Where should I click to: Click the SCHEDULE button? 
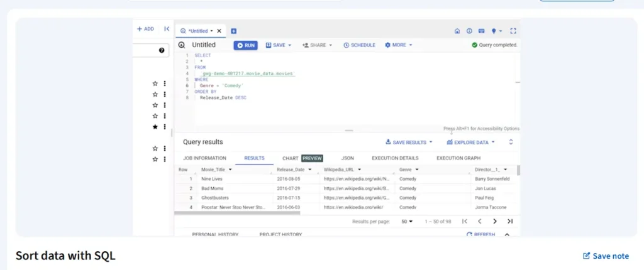(x=359, y=45)
